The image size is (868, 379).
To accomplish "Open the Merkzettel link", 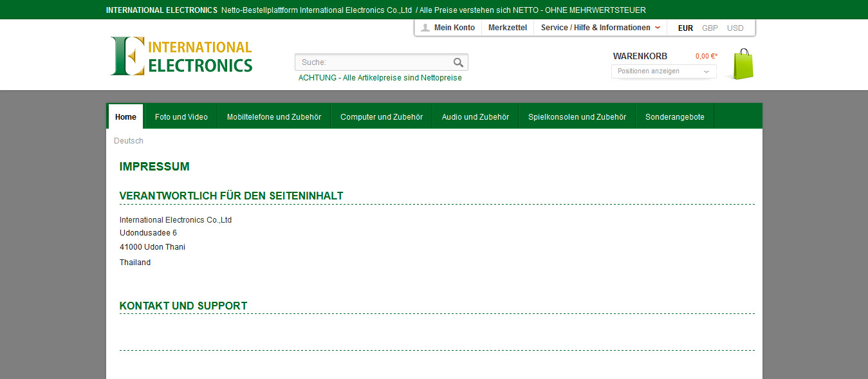I will pos(508,28).
